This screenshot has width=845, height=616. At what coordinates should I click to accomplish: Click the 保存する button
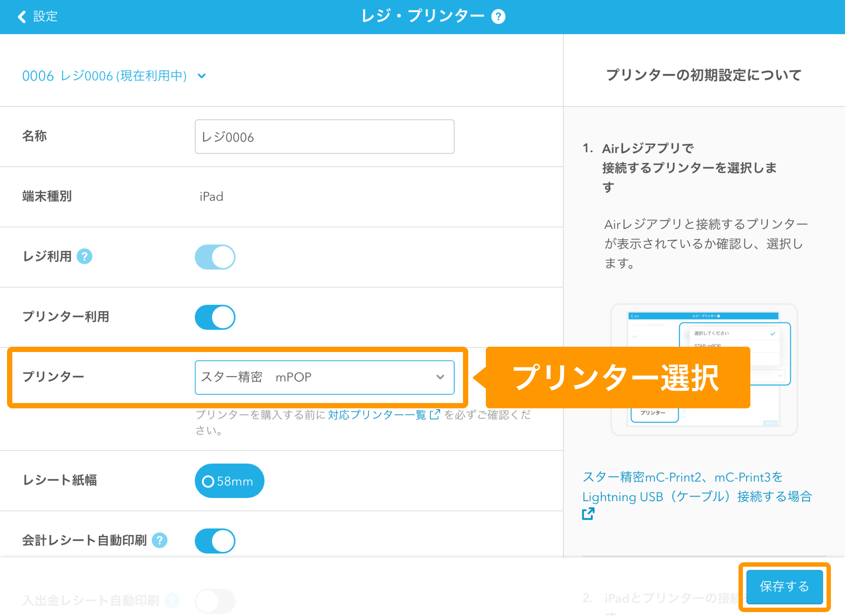(784, 587)
